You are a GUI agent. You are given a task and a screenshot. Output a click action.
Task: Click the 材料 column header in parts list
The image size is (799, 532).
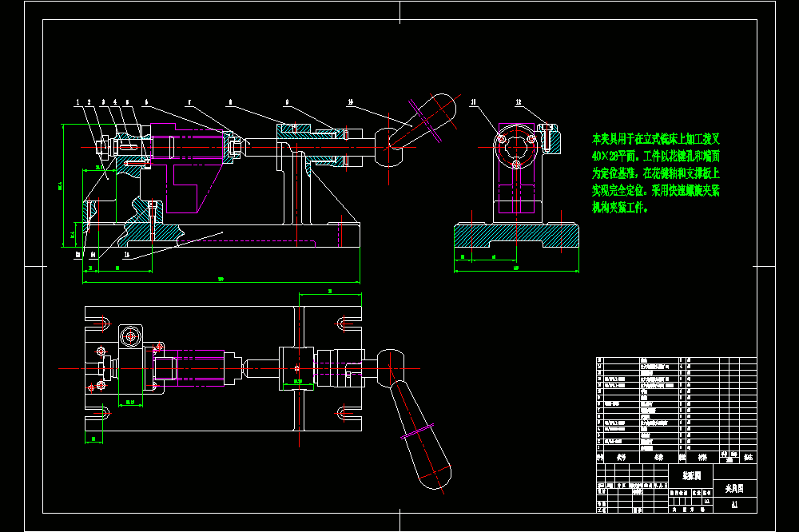coord(702,457)
